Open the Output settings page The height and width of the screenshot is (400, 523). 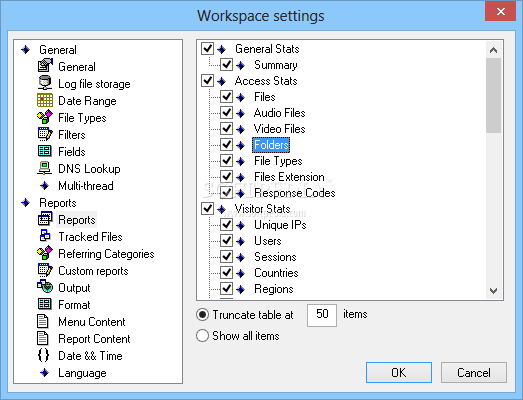pos(74,288)
